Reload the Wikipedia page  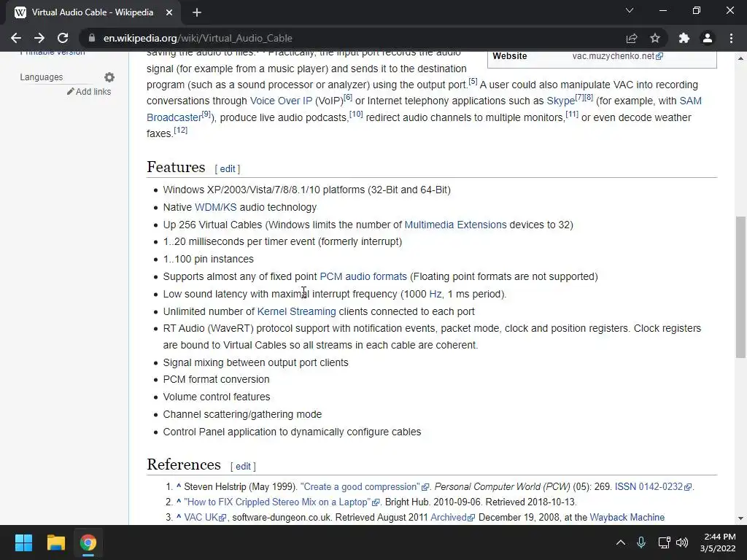point(63,38)
